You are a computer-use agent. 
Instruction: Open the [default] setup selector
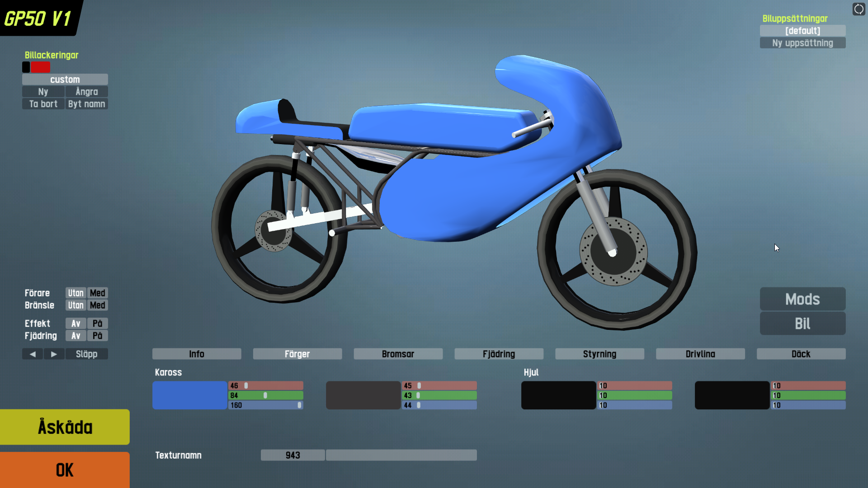click(802, 31)
